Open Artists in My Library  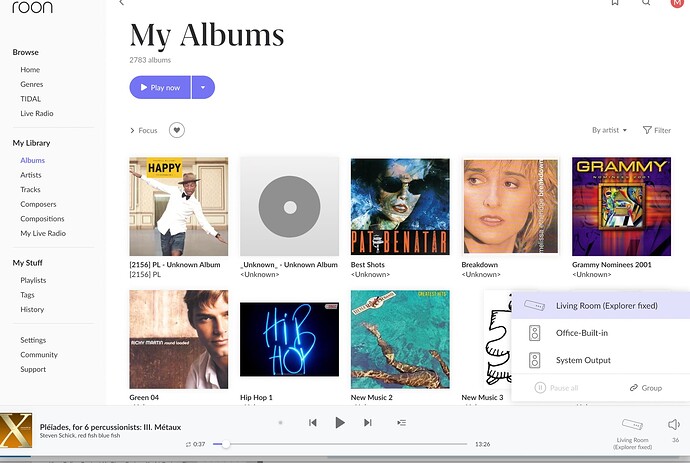pyautogui.click(x=31, y=175)
